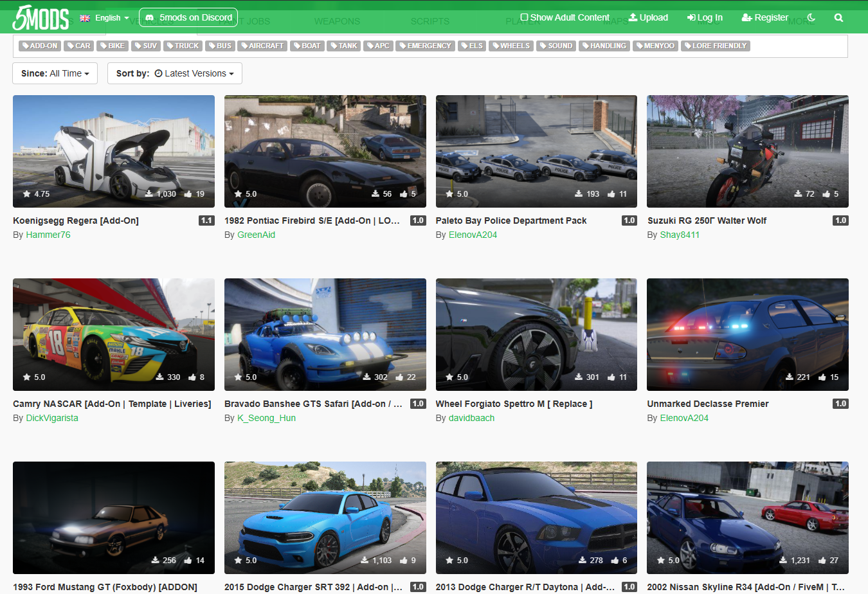This screenshot has width=868, height=594.
Task: Open Koenigsegg Regera [Add-On] title link
Action: pos(76,221)
